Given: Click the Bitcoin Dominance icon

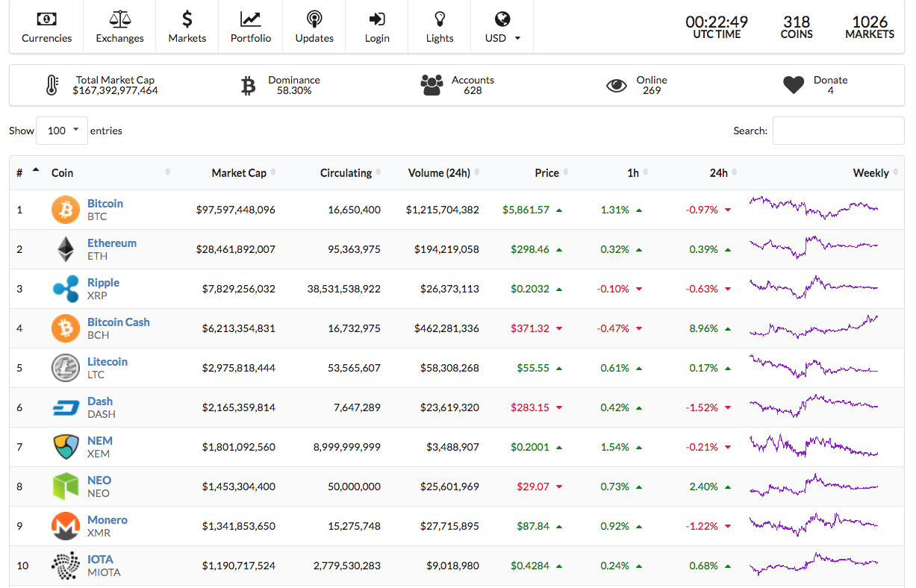Looking at the screenshot, I should click(x=249, y=86).
